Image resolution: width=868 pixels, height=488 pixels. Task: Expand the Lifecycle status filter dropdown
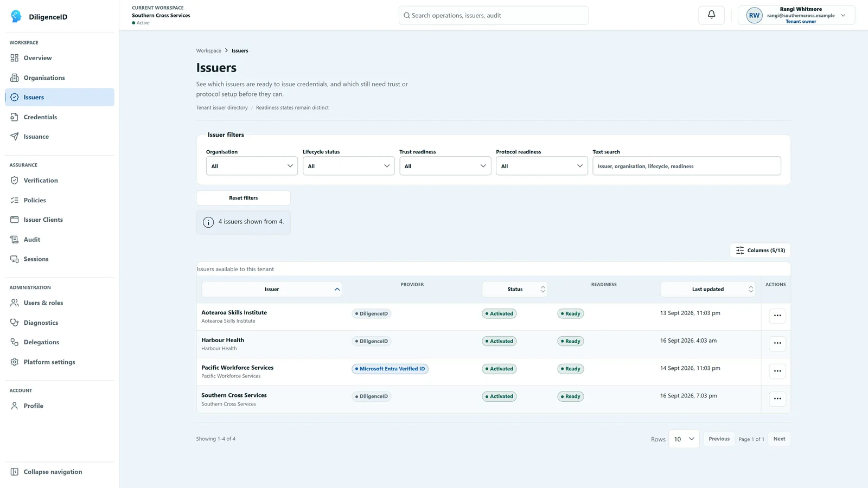coord(348,166)
